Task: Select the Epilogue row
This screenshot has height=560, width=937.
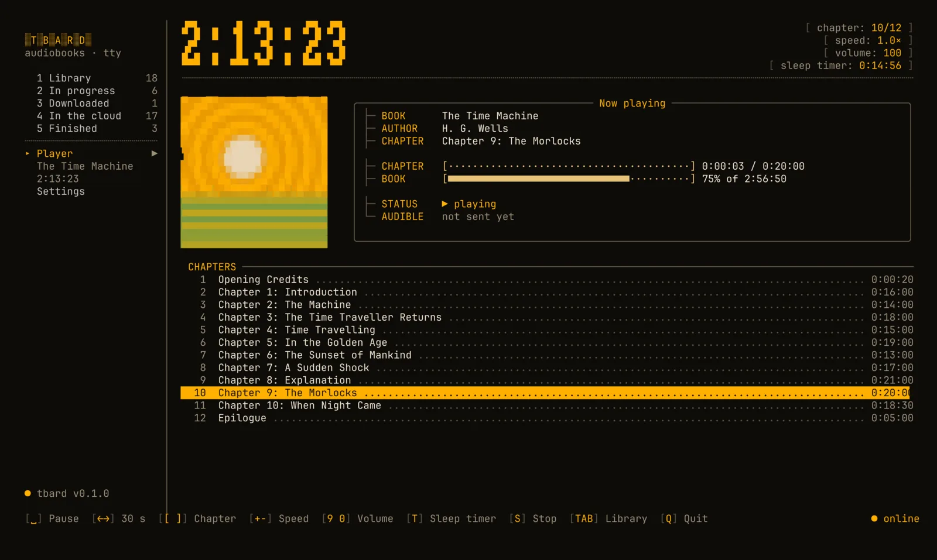Action: pyautogui.click(x=547, y=418)
